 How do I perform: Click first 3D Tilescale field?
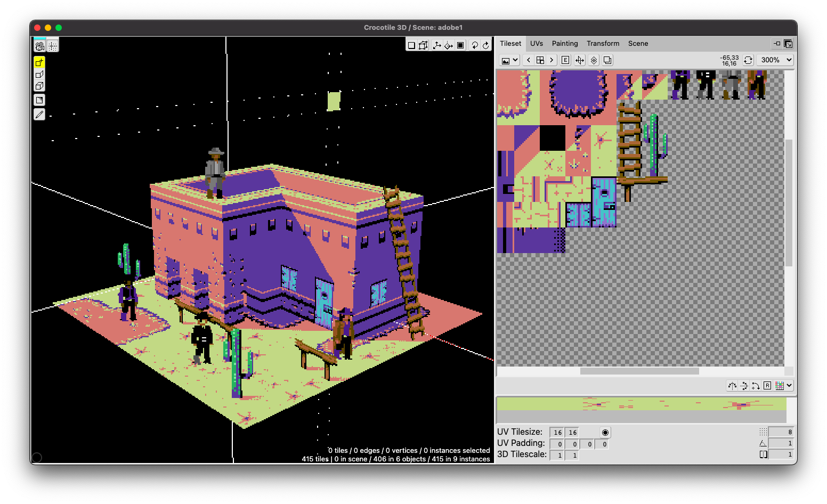point(557,456)
